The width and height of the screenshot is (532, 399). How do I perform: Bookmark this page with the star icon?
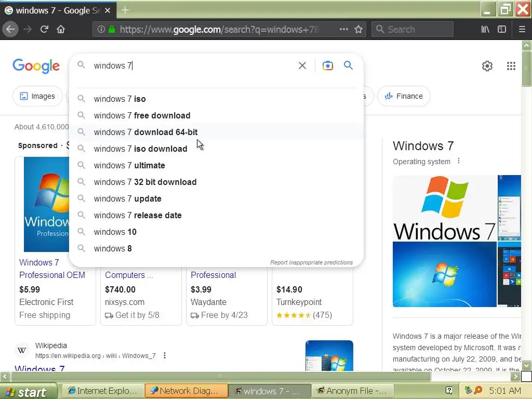point(358,30)
